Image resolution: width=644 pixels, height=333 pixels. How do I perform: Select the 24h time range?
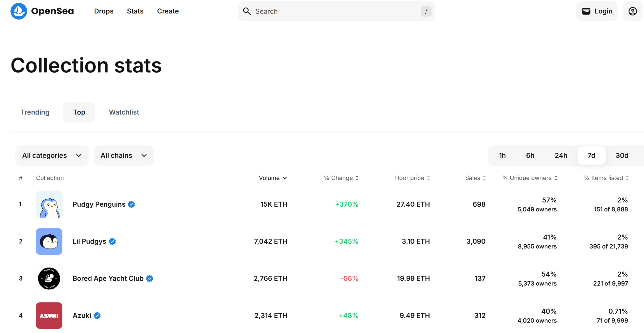click(561, 156)
